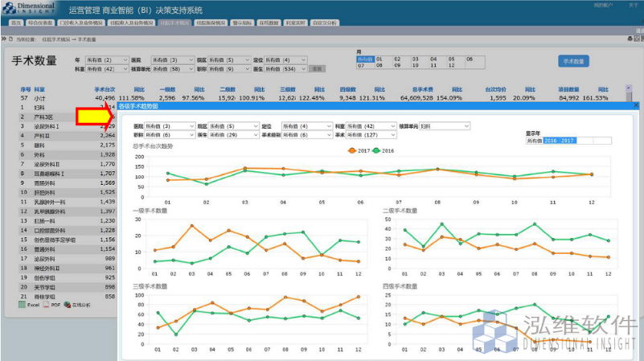Select the 普通外科 row
The width and height of the screenshot is (644, 361).
[x=68, y=249]
